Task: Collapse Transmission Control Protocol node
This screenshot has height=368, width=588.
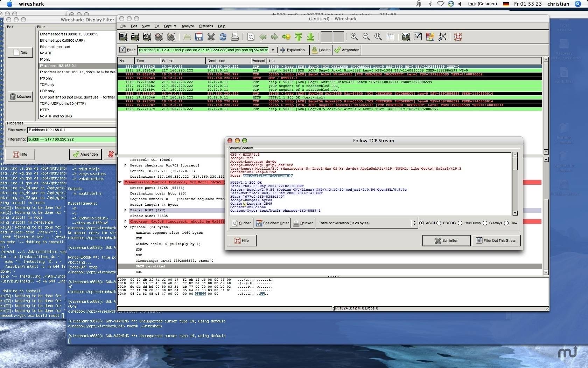Action: tap(120, 182)
